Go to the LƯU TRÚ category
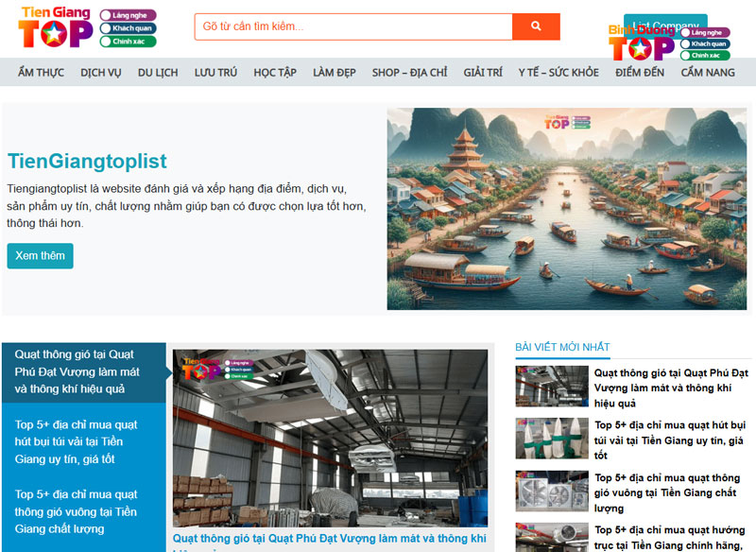 pyautogui.click(x=215, y=73)
